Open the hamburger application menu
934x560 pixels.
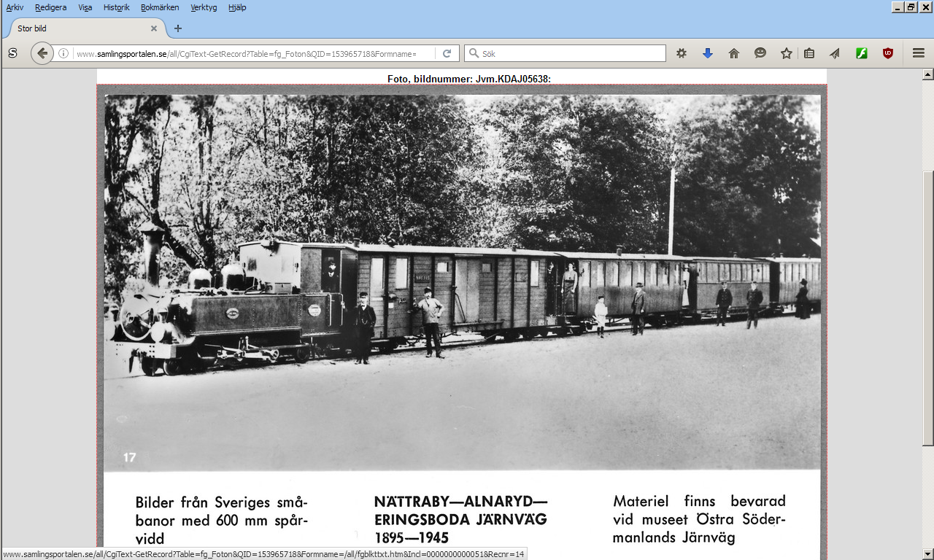coord(919,53)
